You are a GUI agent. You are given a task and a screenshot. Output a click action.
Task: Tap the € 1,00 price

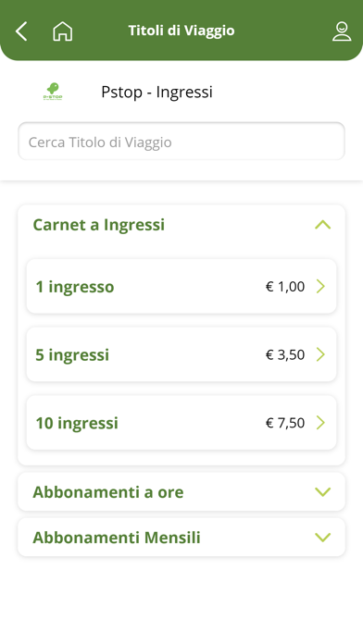[x=285, y=286]
